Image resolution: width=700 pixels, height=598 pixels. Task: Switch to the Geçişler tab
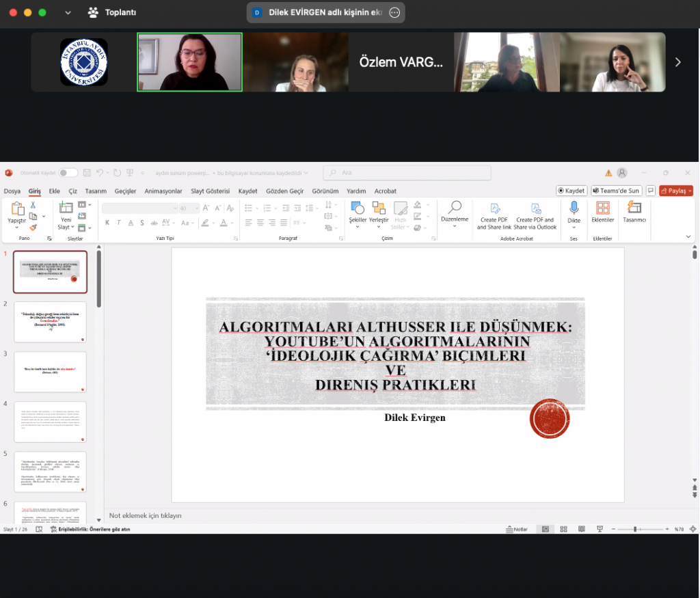(126, 191)
